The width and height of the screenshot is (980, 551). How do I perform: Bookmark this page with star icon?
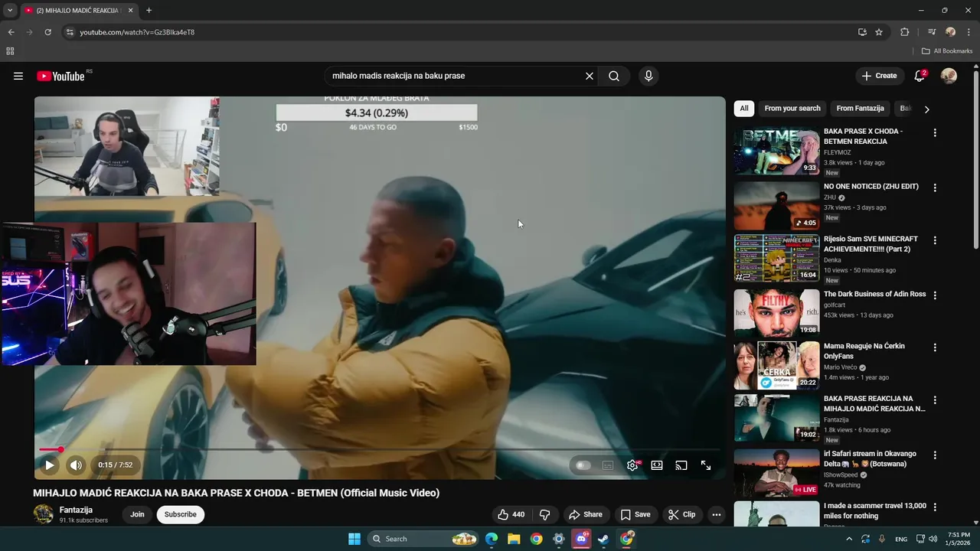[879, 32]
